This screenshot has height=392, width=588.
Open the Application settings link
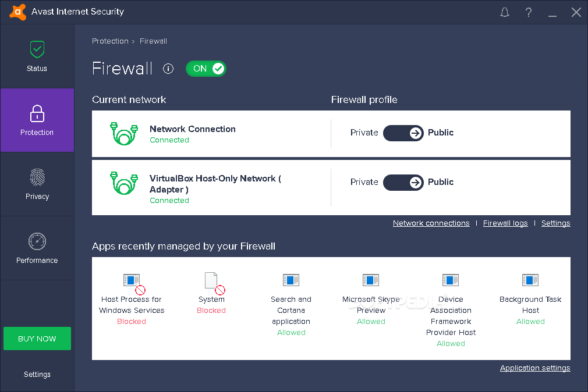[x=535, y=368]
